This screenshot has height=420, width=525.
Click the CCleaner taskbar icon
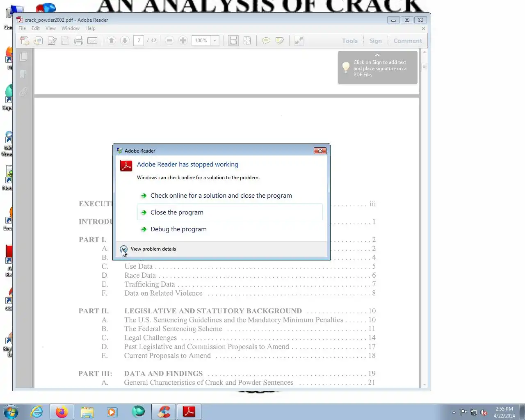tap(164, 412)
